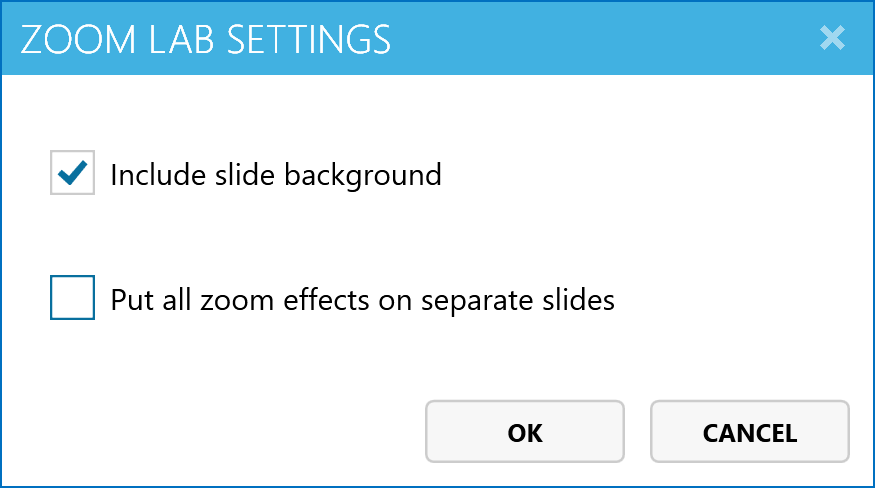Click the OK button
Image resolution: width=875 pixels, height=488 pixels.
(x=525, y=432)
